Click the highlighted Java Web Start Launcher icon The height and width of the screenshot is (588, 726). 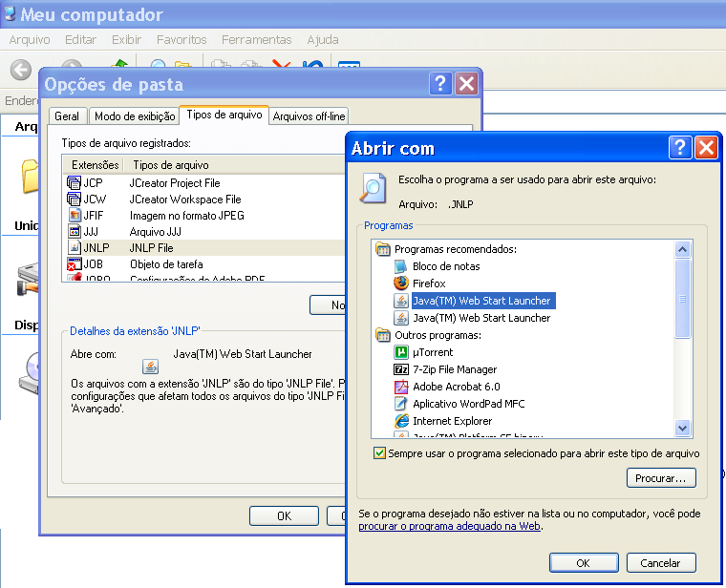(x=400, y=301)
